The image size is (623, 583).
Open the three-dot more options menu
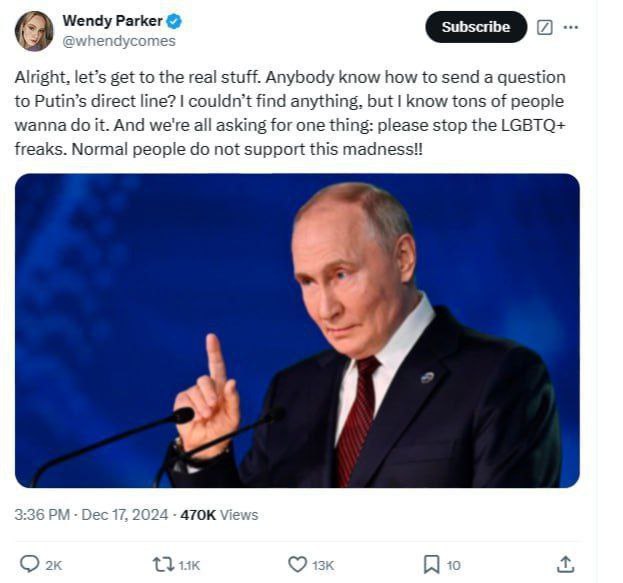click(x=571, y=27)
